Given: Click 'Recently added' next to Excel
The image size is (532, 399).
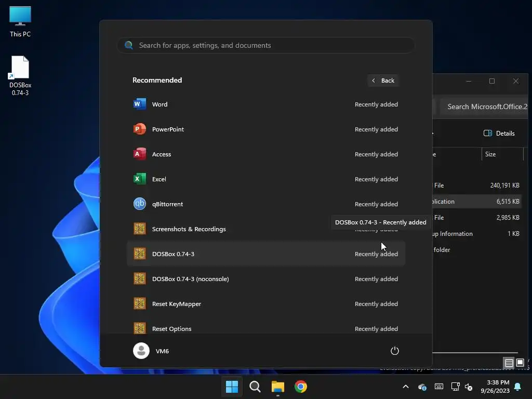Looking at the screenshot, I should pos(376,179).
